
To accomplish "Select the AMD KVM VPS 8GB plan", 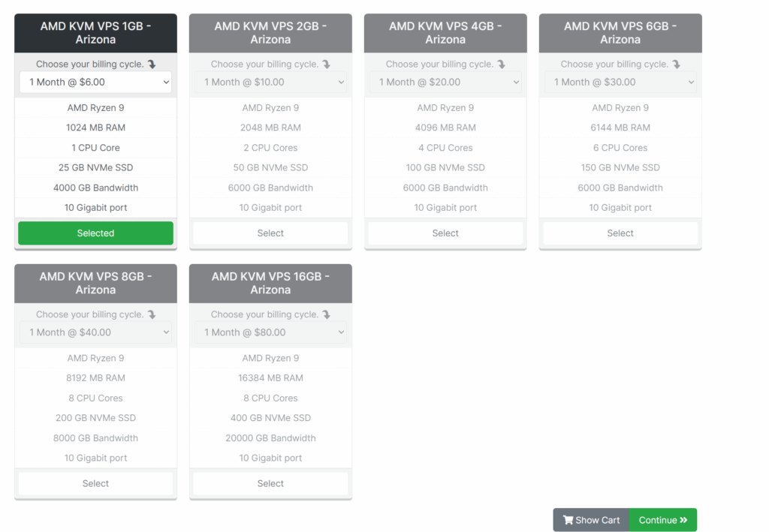I will pyautogui.click(x=95, y=483).
